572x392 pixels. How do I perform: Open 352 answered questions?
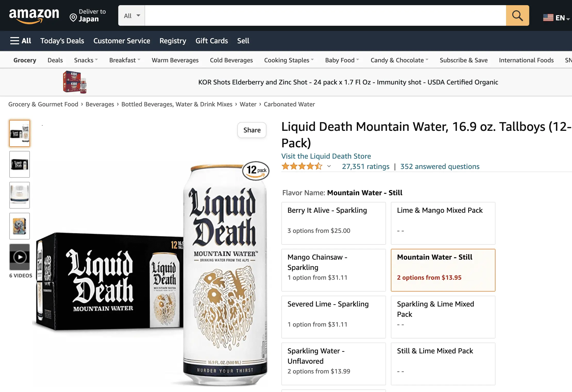click(440, 166)
